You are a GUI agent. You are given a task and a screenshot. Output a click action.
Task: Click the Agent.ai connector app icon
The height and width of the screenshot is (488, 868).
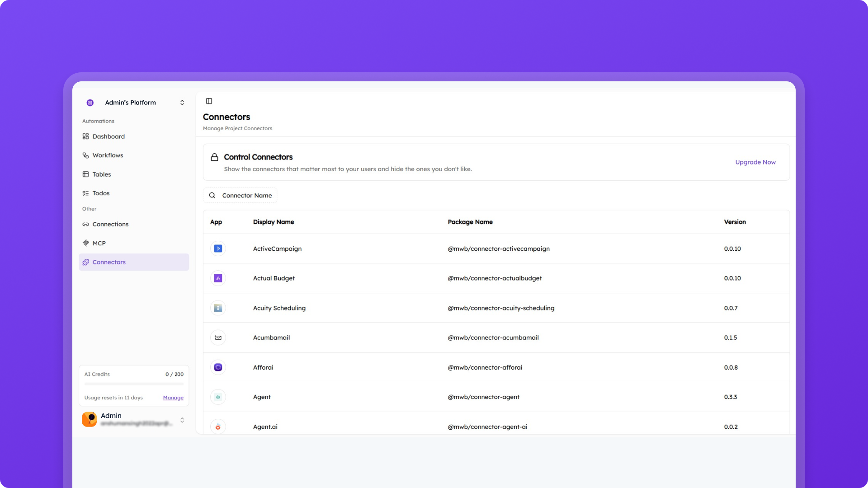point(218,427)
